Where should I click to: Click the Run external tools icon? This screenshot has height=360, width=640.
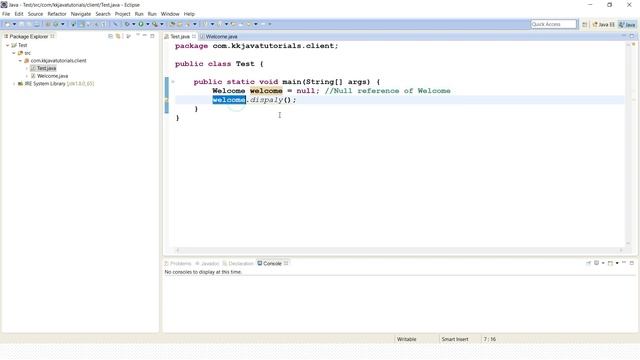(155, 24)
